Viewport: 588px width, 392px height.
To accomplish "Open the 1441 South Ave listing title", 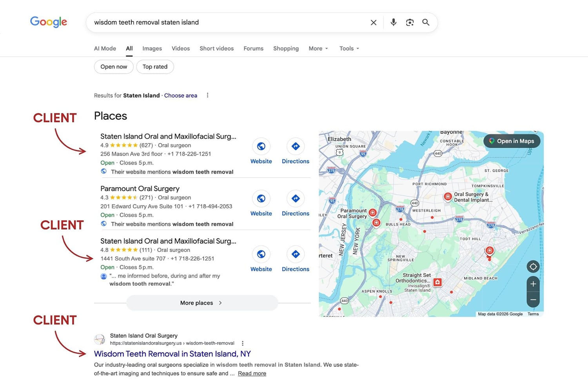I will [168, 241].
